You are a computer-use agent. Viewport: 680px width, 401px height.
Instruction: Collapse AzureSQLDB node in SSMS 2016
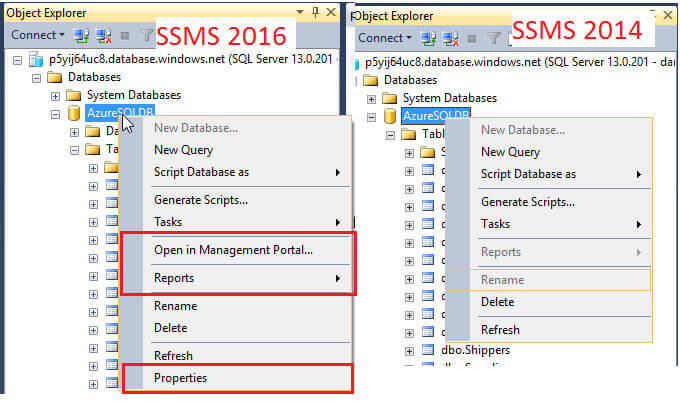tap(56, 114)
